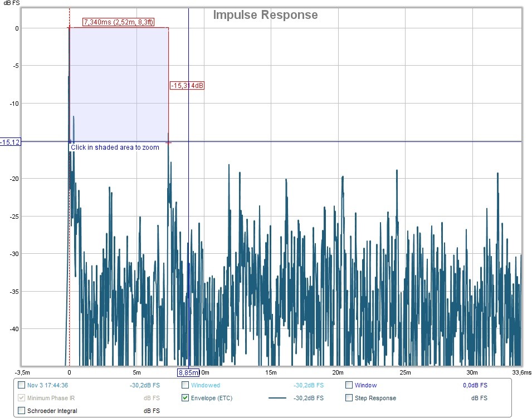The height and width of the screenshot is (418, 532).
Task: Click the "8,85m" cursor time readout
Action: click(x=188, y=372)
